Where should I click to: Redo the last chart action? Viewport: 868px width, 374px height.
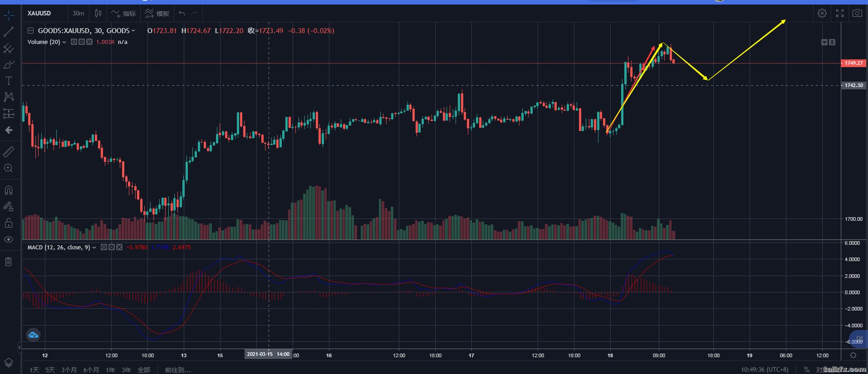point(195,14)
